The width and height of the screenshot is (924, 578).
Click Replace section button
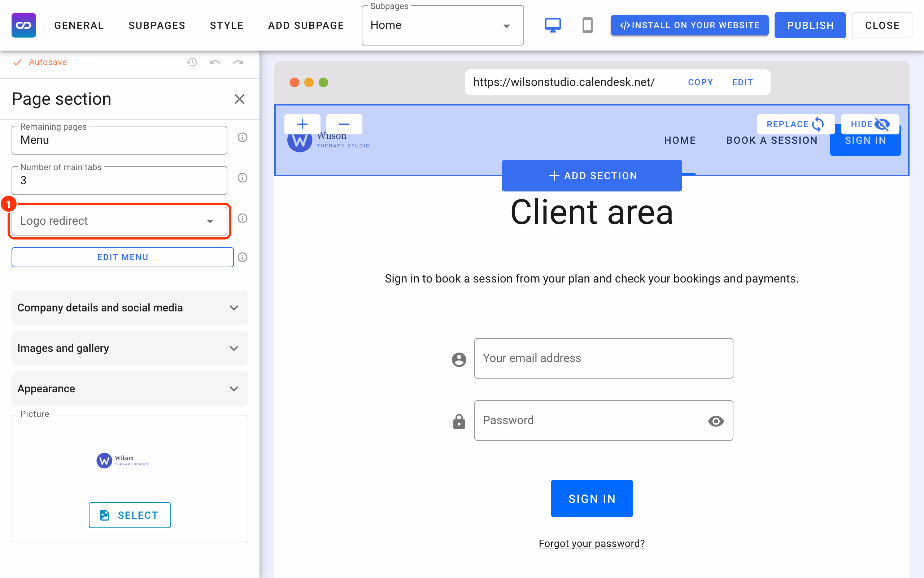coord(796,124)
